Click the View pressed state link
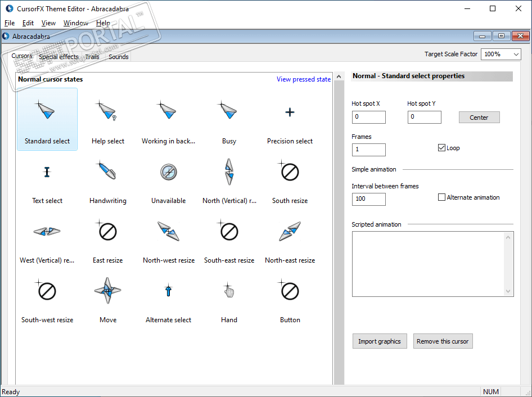The image size is (532, 397). point(304,79)
